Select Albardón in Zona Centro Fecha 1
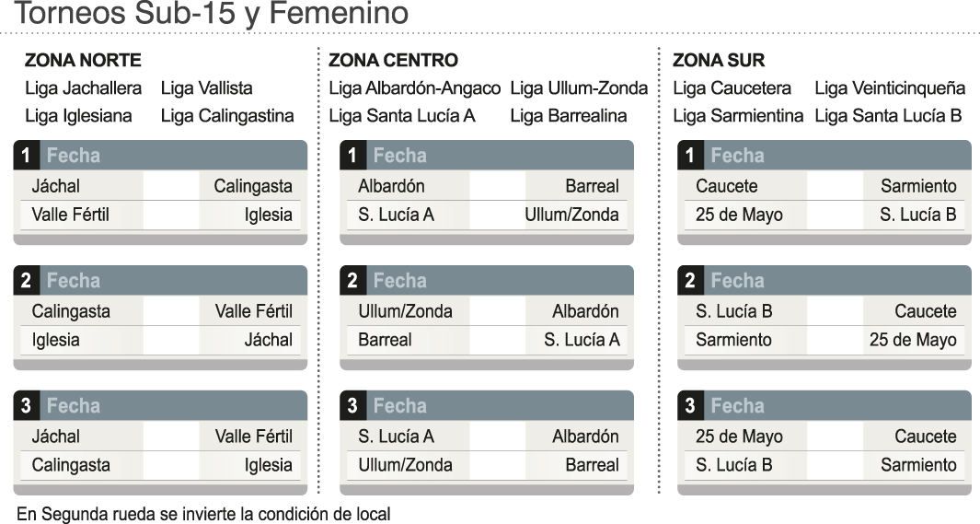The height and width of the screenshot is (524, 980). (x=391, y=186)
